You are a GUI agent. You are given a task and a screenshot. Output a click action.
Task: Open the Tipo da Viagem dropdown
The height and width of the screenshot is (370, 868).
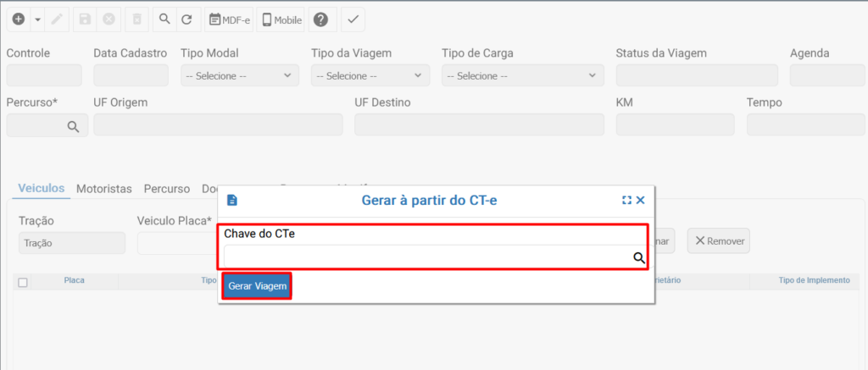(370, 75)
